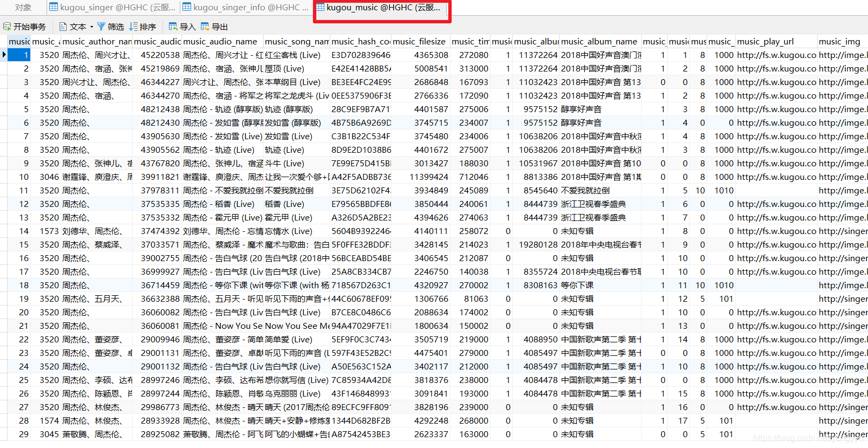The height and width of the screenshot is (448, 868).
Task: Click the current-row arrow indicator beside row 1
Action: (4, 55)
